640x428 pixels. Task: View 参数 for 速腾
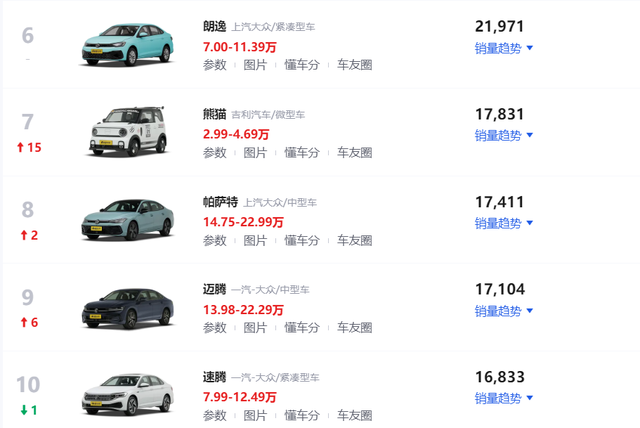coord(215,415)
